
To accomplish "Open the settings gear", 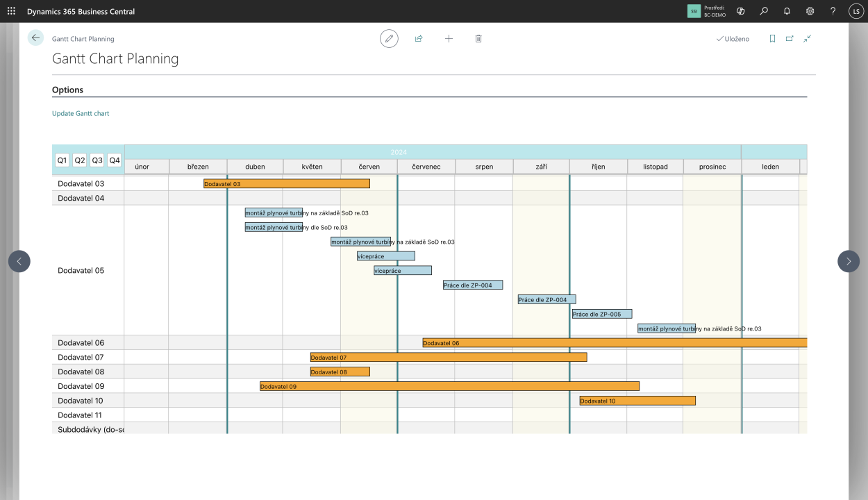I will (810, 11).
